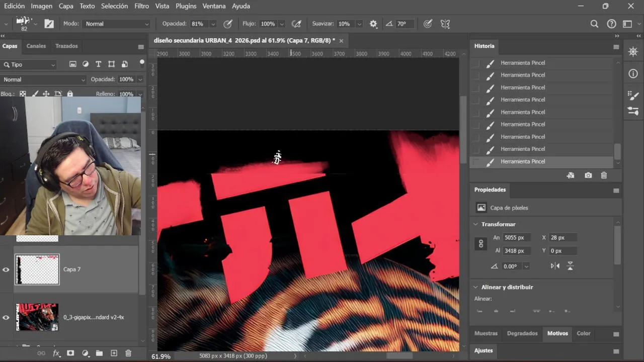Filter layers by smart objects icon

point(124,64)
